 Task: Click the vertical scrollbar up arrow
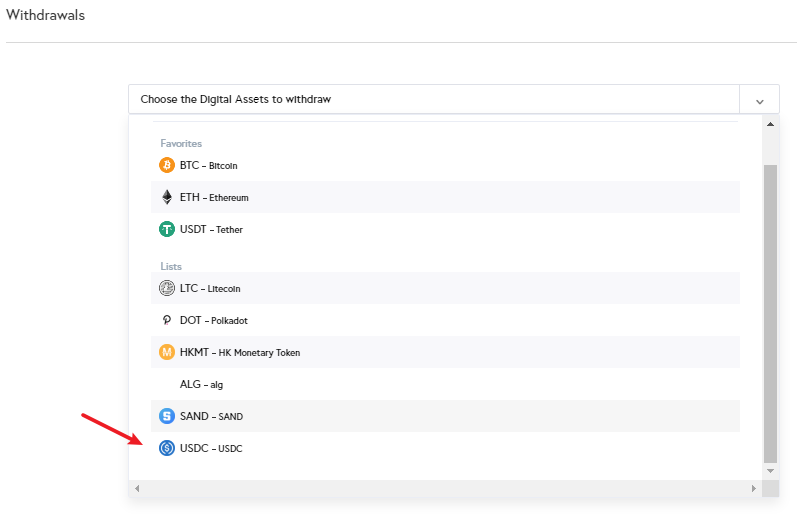coord(771,124)
